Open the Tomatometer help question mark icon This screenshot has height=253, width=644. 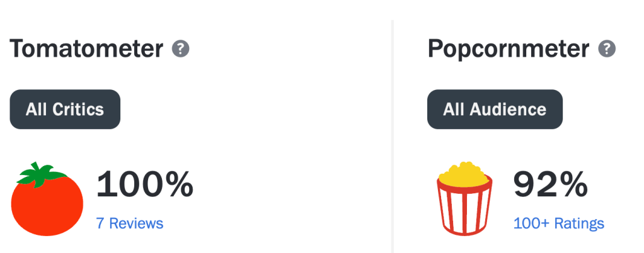click(x=180, y=49)
